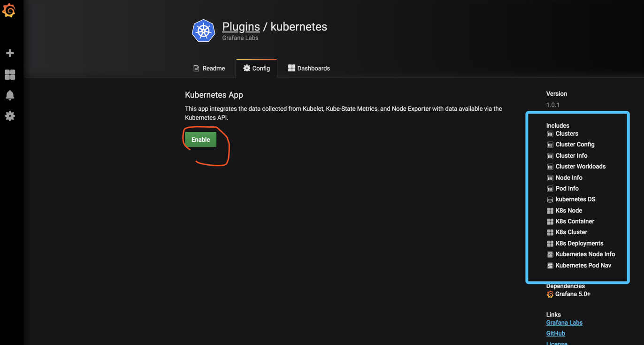The width and height of the screenshot is (644, 345).
Task: Open the Alerting bell icon
Action: (10, 95)
